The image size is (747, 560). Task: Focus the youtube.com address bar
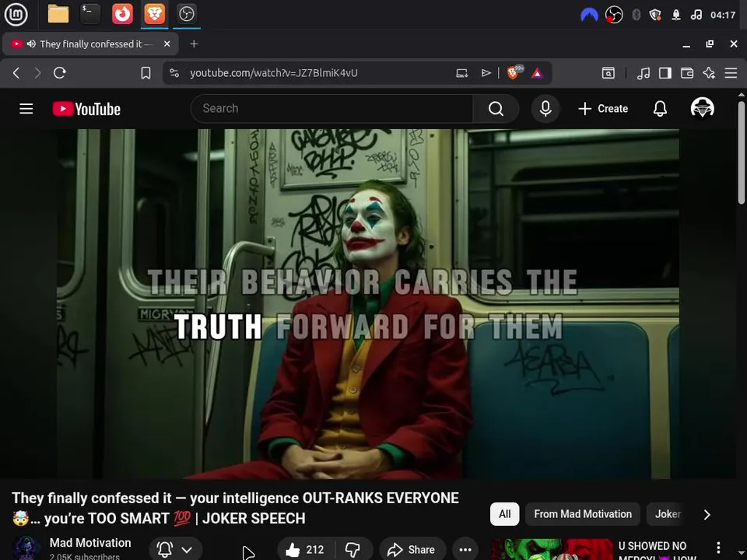point(273,73)
